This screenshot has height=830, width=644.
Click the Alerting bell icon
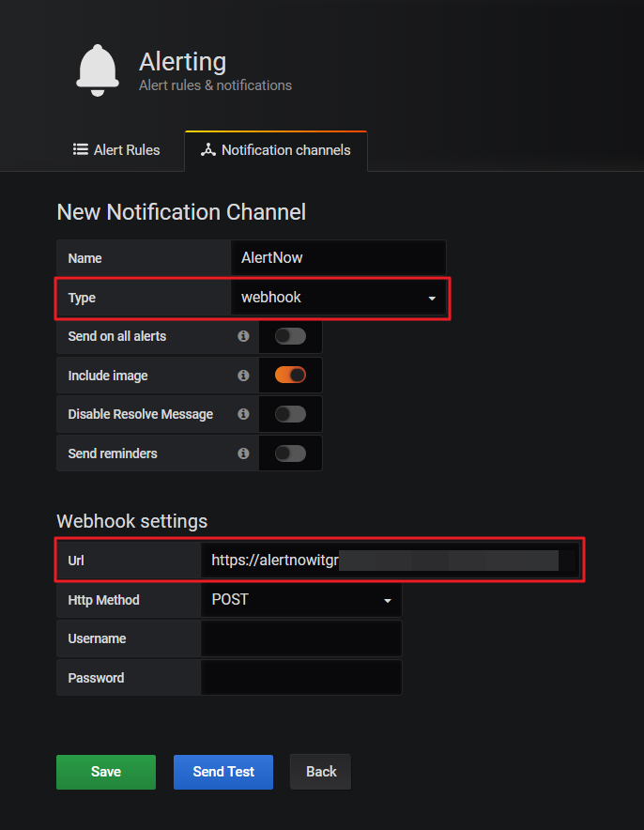tap(98, 71)
